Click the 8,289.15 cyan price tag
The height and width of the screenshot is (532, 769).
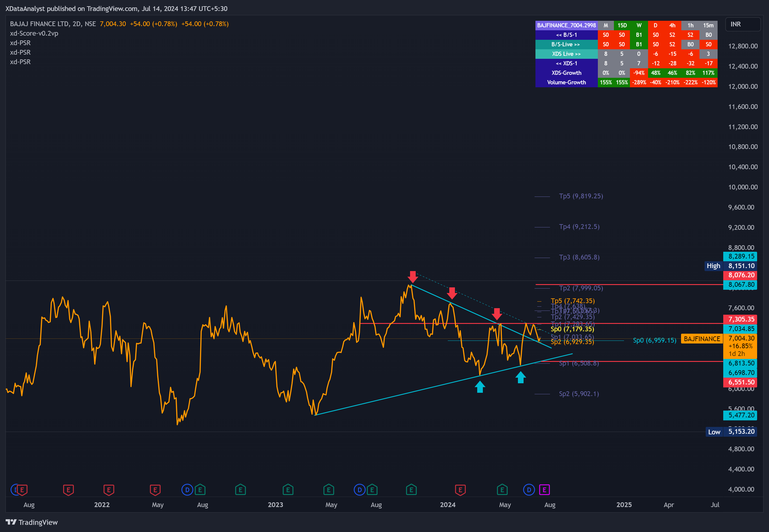pos(740,256)
